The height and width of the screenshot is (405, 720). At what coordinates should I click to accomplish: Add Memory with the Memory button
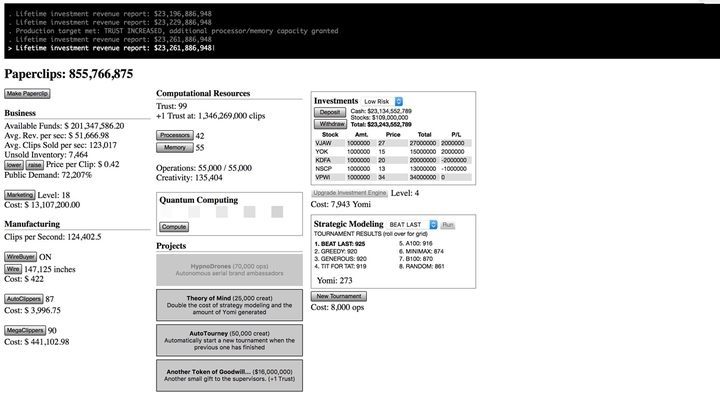tap(172, 147)
